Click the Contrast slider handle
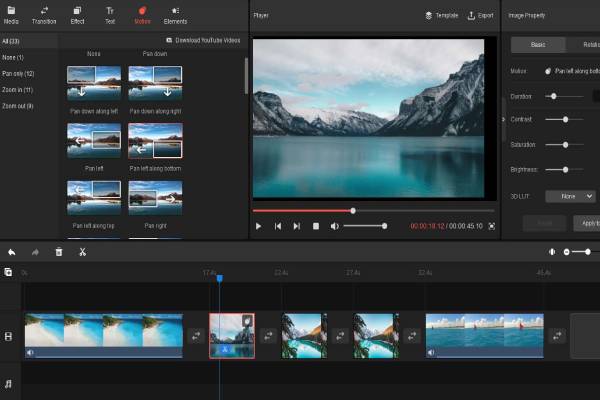600x400 pixels. coord(565,119)
